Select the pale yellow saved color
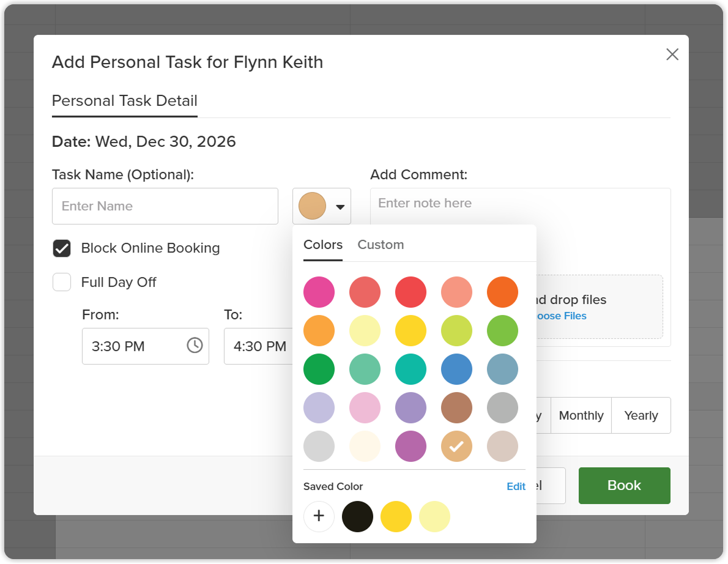The height and width of the screenshot is (564, 728). tap(434, 516)
